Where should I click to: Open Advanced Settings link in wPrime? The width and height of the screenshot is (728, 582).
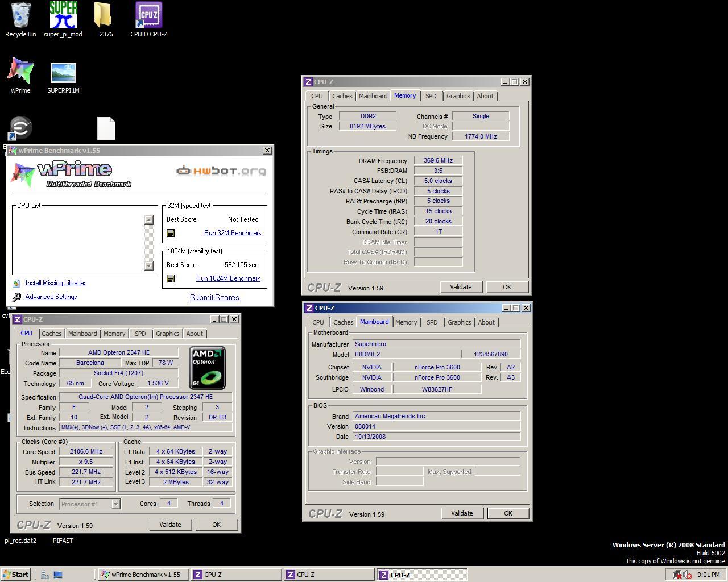pyautogui.click(x=51, y=297)
